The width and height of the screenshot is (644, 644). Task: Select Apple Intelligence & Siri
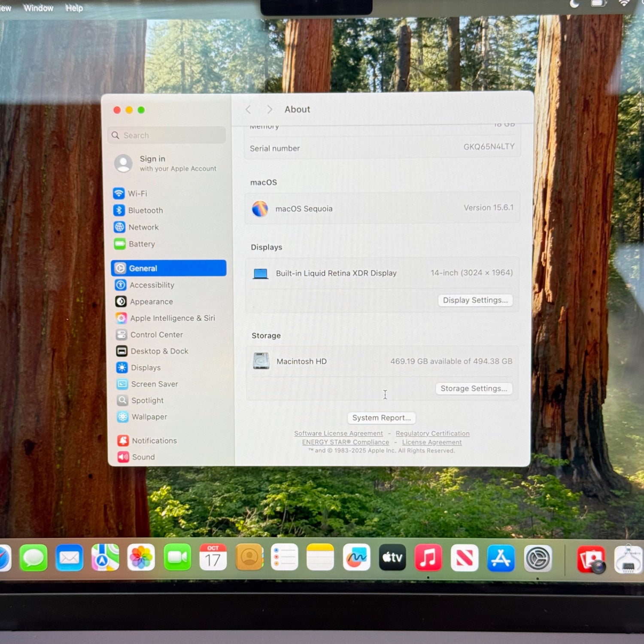(172, 318)
